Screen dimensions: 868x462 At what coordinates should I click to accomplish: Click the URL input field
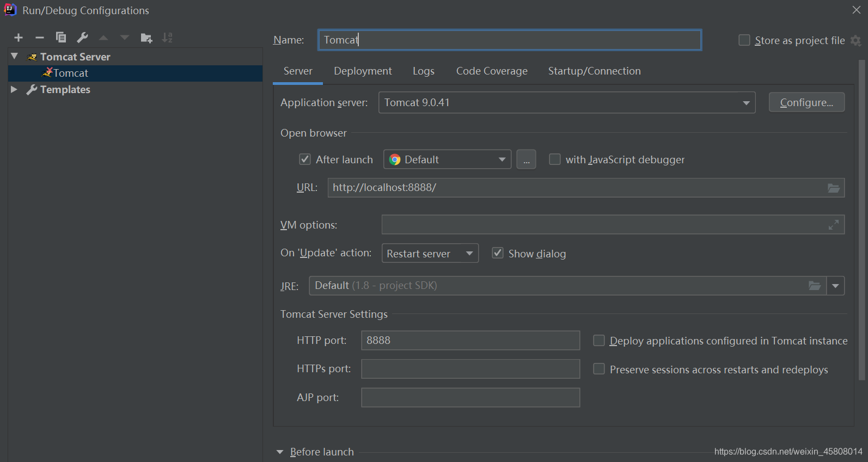(x=586, y=188)
